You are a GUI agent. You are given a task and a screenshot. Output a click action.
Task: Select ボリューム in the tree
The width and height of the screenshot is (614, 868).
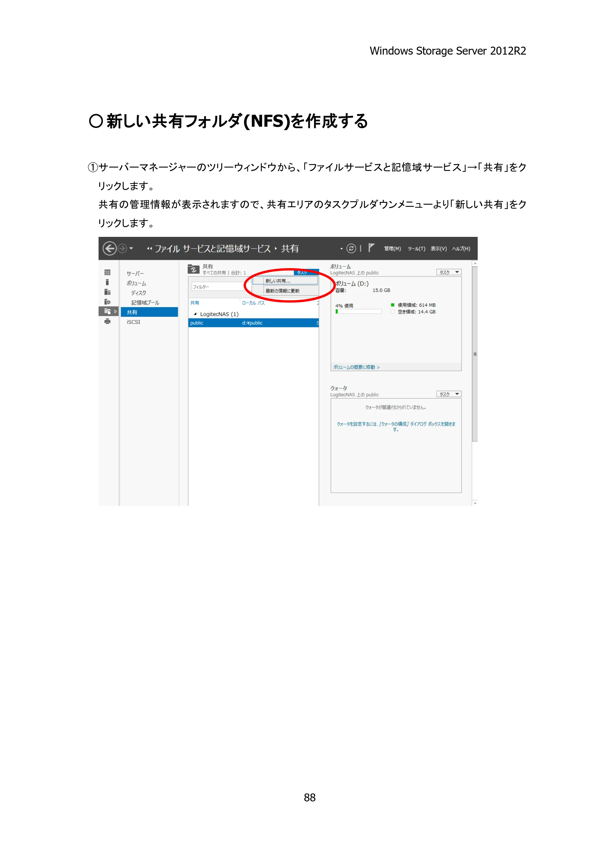[136, 283]
